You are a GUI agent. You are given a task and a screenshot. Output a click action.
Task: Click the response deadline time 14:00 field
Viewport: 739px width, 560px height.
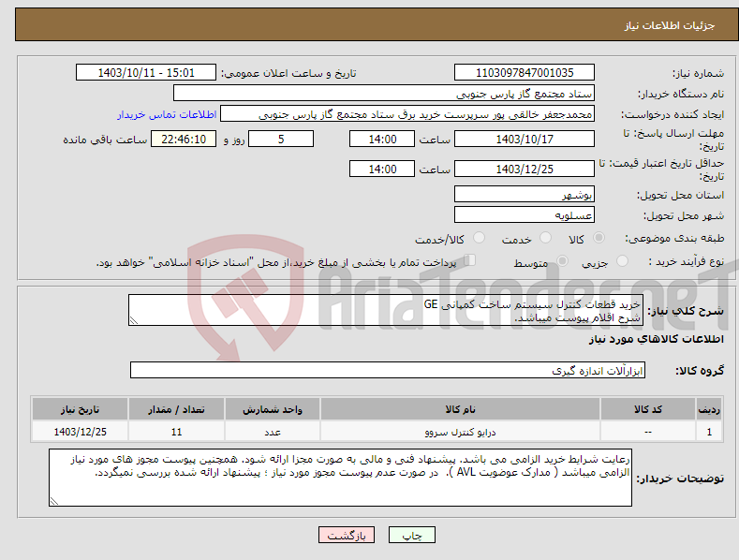[382, 139]
